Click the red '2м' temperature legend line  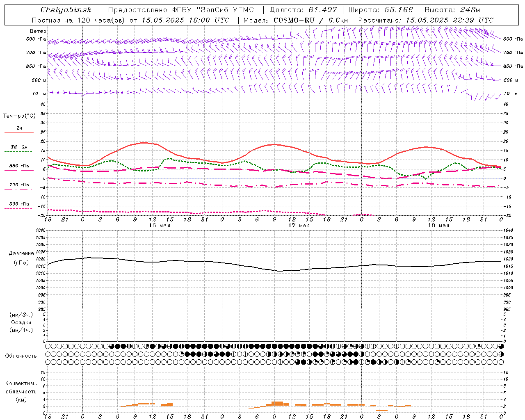click(19, 132)
